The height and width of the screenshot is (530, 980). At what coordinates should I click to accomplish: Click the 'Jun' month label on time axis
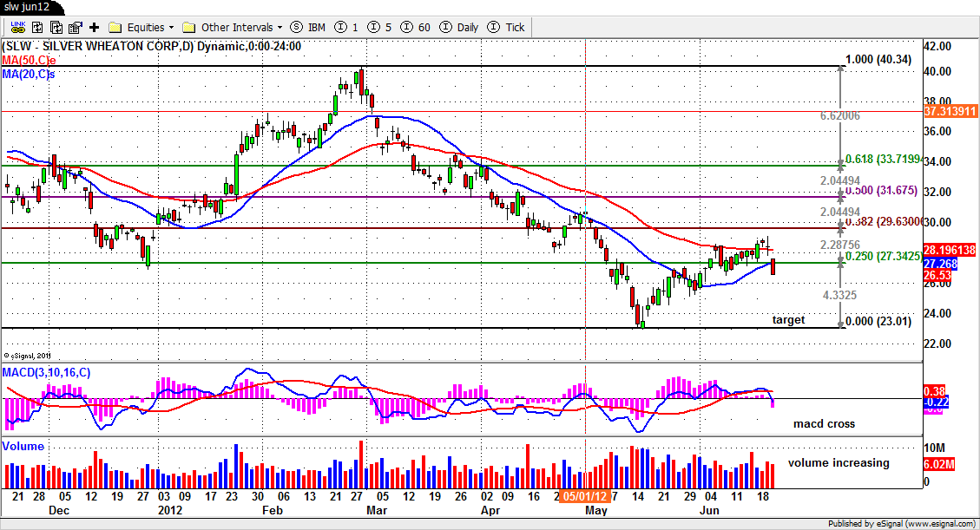coord(709,510)
